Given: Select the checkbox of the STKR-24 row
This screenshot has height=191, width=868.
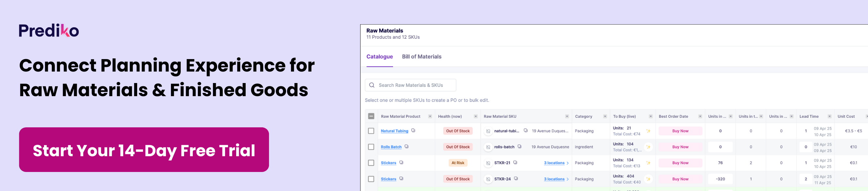Looking at the screenshot, I should (x=371, y=179).
